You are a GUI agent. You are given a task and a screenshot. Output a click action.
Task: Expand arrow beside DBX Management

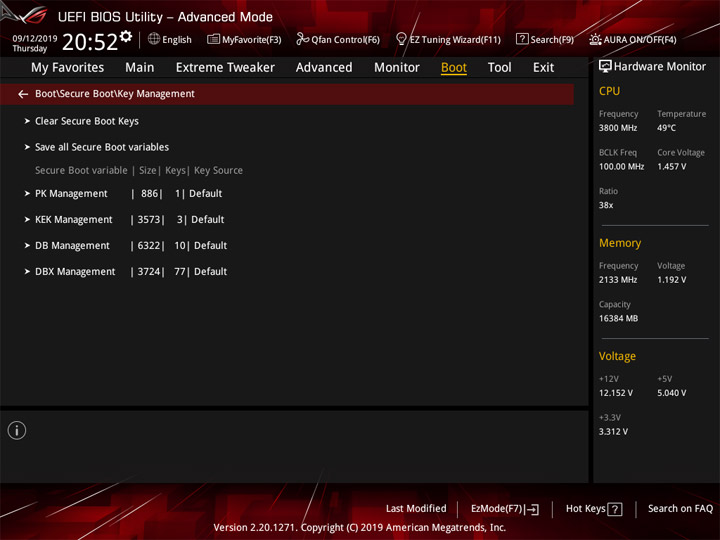[x=27, y=271]
